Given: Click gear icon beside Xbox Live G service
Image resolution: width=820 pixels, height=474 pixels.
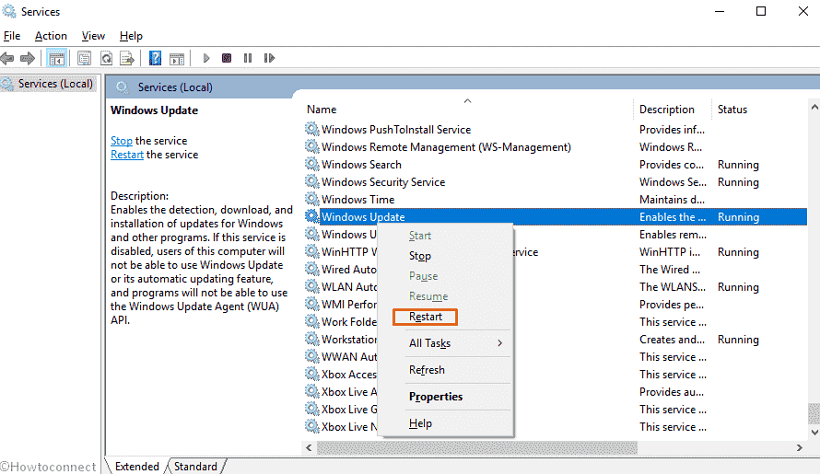Looking at the screenshot, I should pos(312,409).
